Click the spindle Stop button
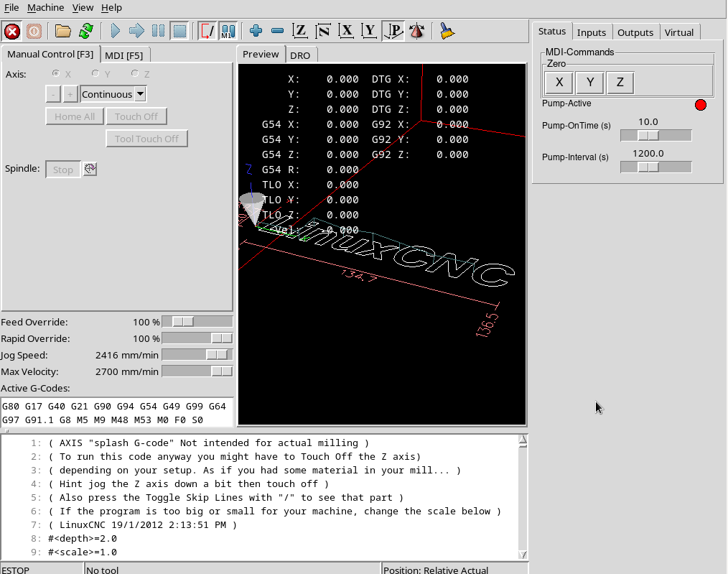728x574 pixels. (63, 170)
